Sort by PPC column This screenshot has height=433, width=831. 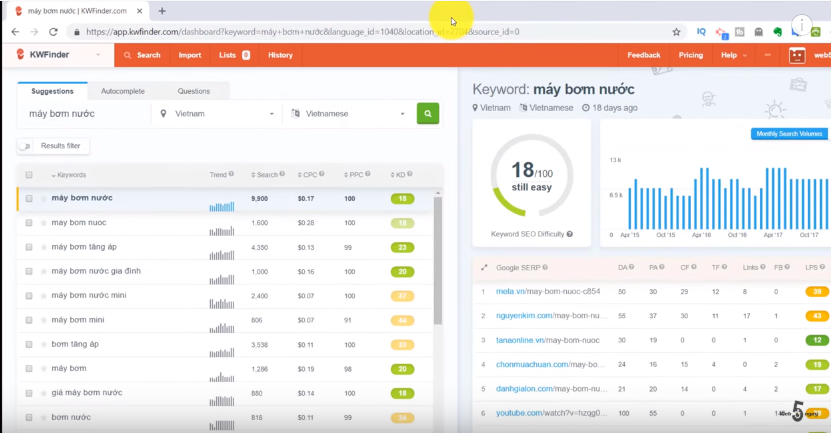pos(353,174)
